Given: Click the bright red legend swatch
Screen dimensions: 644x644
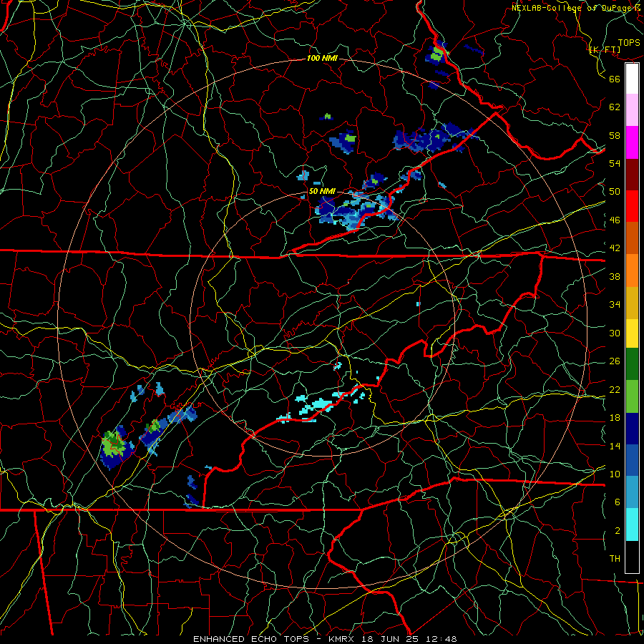Looking at the screenshot, I should coord(632,206).
